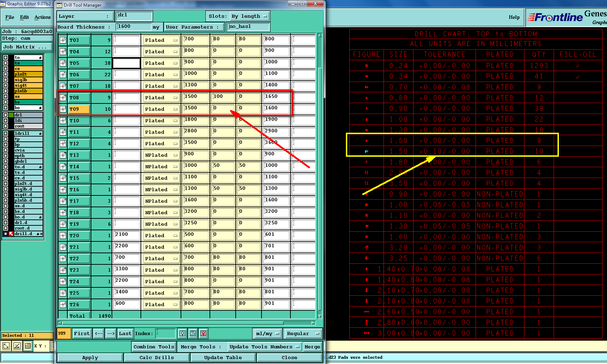Open the T16 NPlated type dropdown

tap(161, 189)
